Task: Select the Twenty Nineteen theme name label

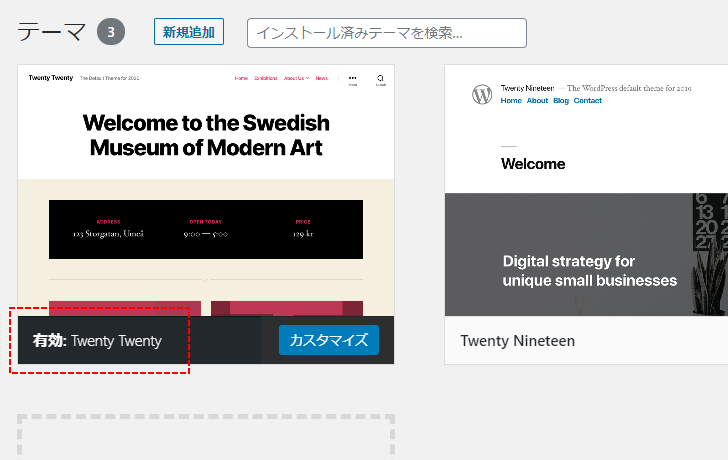Action: coord(517,341)
